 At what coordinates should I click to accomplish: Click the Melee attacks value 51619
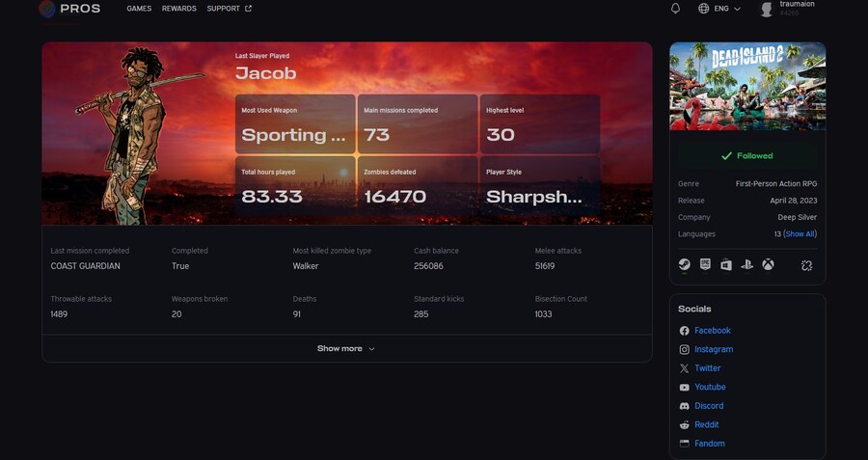coord(545,266)
